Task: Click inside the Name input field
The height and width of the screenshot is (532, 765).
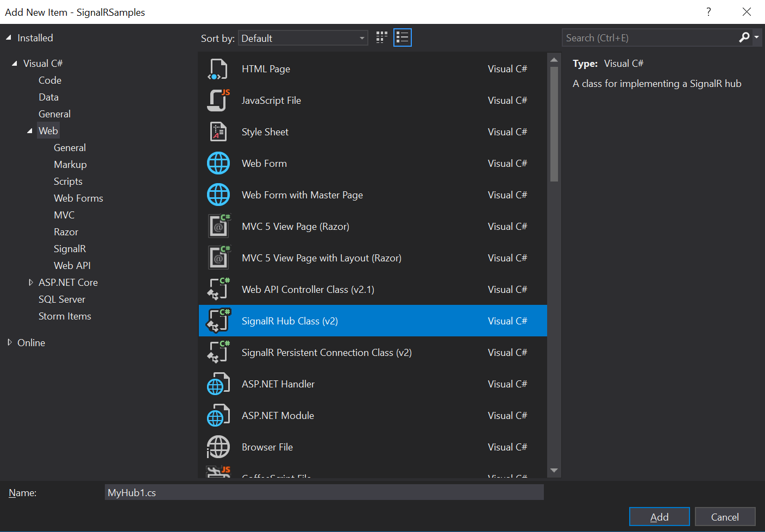Action: point(324,492)
